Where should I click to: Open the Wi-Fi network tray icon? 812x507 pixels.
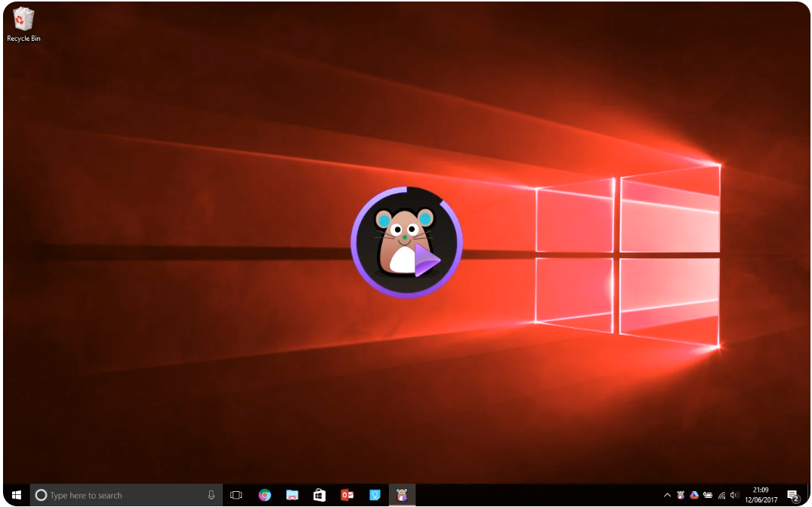coord(721,495)
